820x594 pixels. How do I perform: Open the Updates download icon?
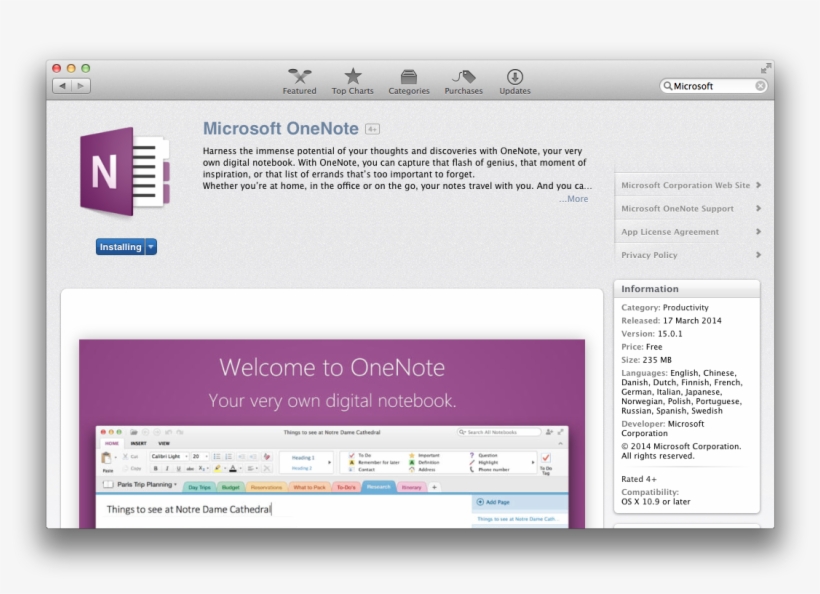pos(515,77)
